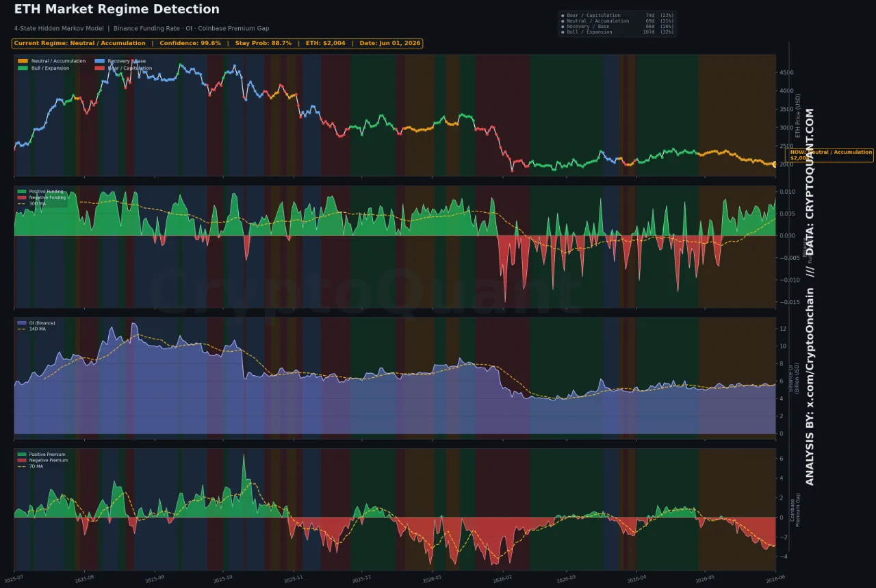The height and width of the screenshot is (588, 876).
Task: Click the 4-State Hidden Markov Model subtitle text
Action: point(59,28)
